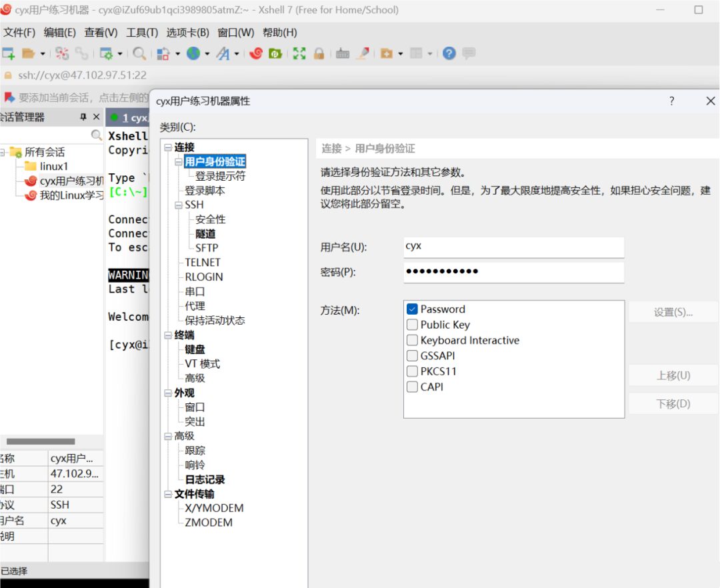
Task: Click the 密码(P) password field
Action: 514,272
